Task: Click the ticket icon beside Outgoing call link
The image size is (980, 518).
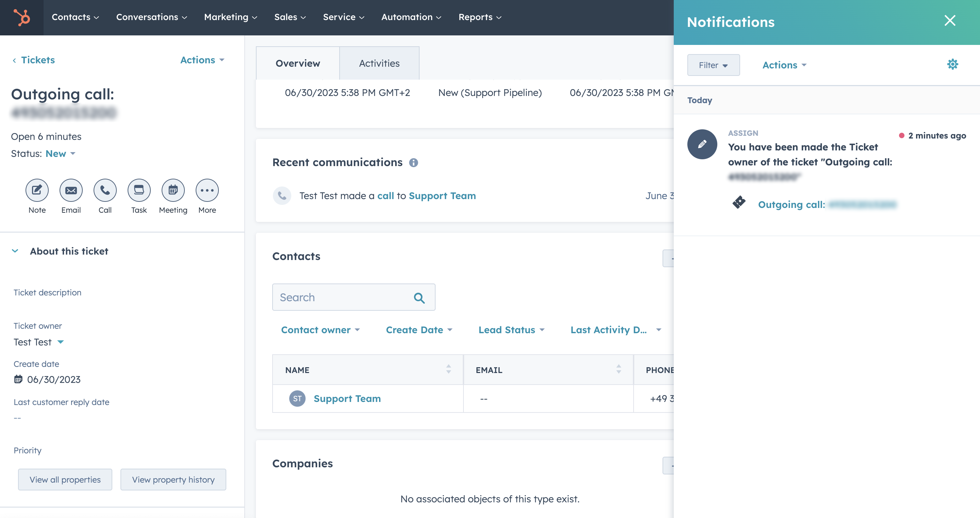Action: pos(739,202)
